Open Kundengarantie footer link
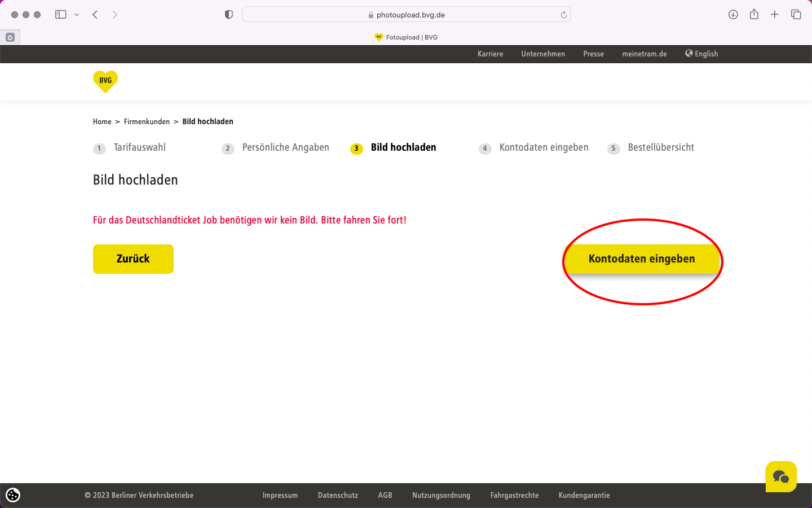The width and height of the screenshot is (812, 508). click(x=584, y=496)
